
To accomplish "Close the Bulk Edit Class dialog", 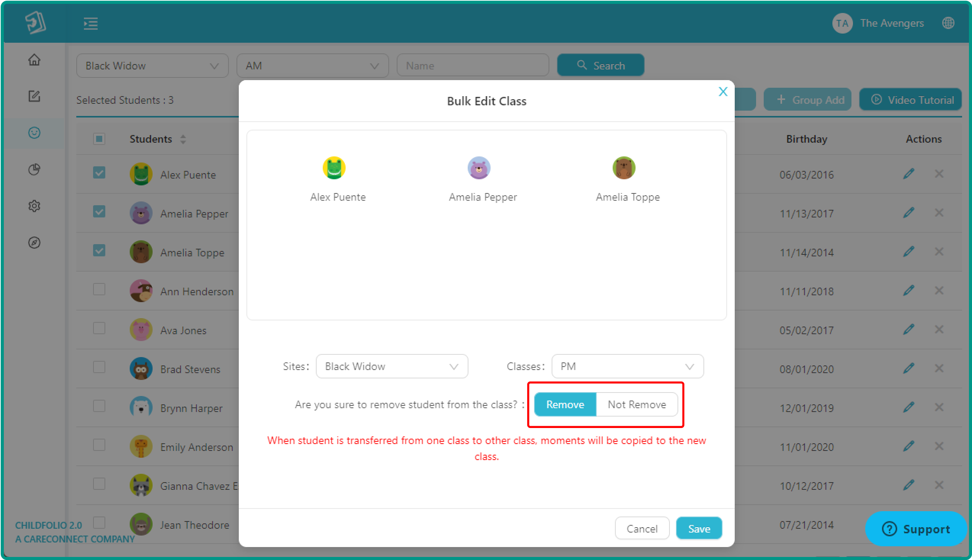I will 723,92.
